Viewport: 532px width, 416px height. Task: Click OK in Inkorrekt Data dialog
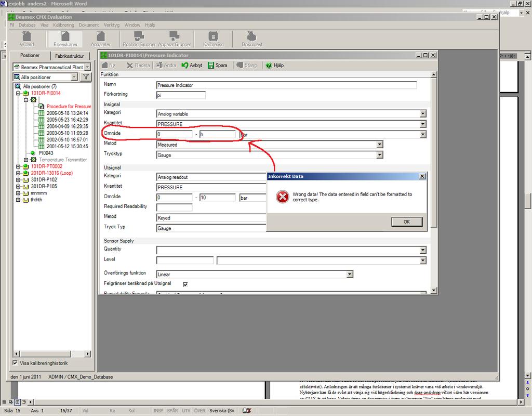[x=407, y=222]
